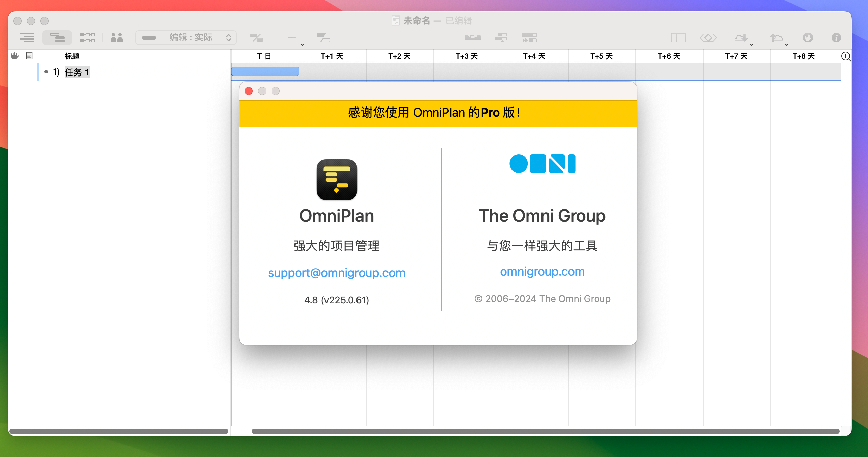Click the version text 4.8 (v225.0.61)
Image resolution: width=868 pixels, height=457 pixels.
(337, 300)
